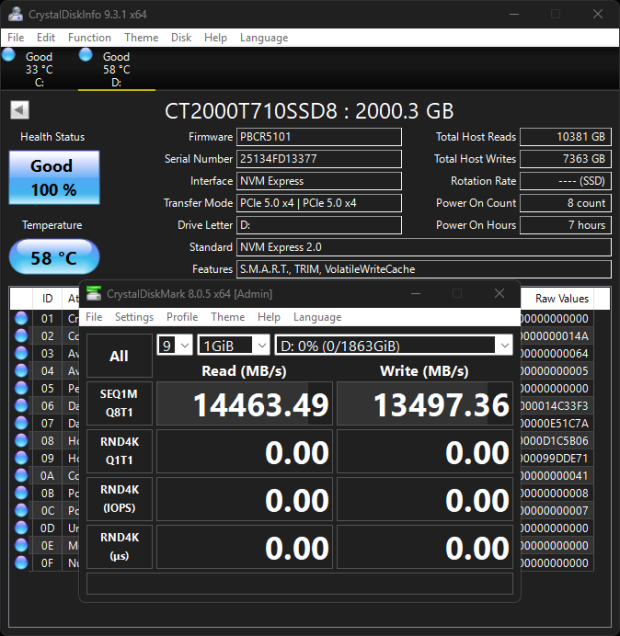Click the sequential read result 14463.49
The width and height of the screenshot is (620, 636).
pos(245,404)
